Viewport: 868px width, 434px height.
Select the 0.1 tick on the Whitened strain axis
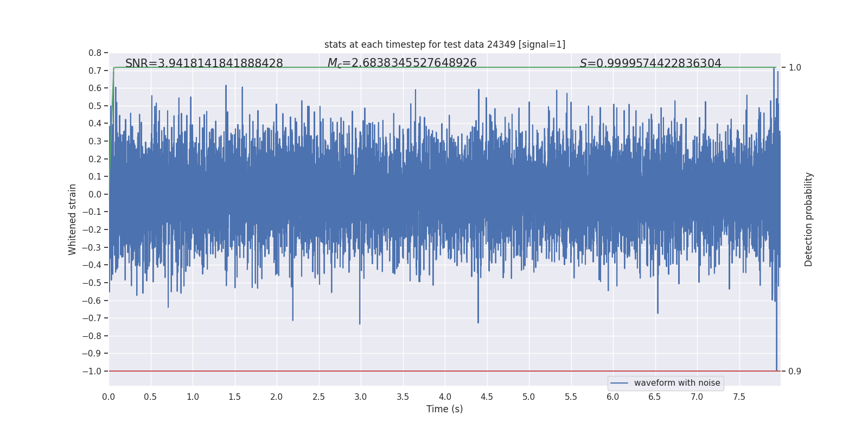[x=95, y=176]
